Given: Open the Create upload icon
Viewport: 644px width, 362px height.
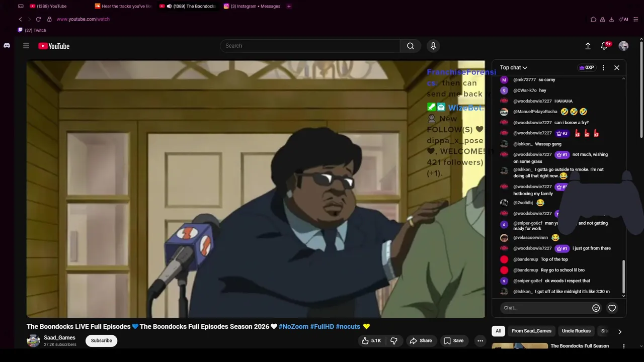Looking at the screenshot, I should point(588,46).
